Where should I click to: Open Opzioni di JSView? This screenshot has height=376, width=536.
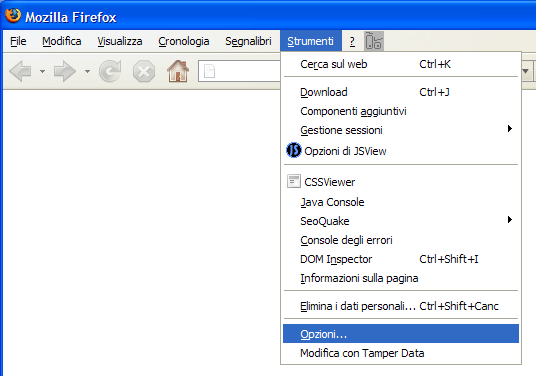[x=401, y=151]
